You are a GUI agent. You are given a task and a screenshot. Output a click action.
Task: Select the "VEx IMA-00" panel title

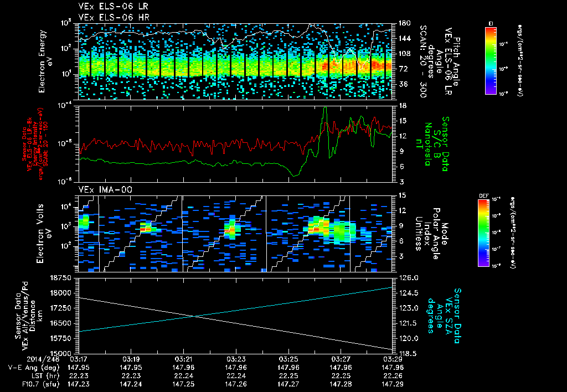click(105, 189)
